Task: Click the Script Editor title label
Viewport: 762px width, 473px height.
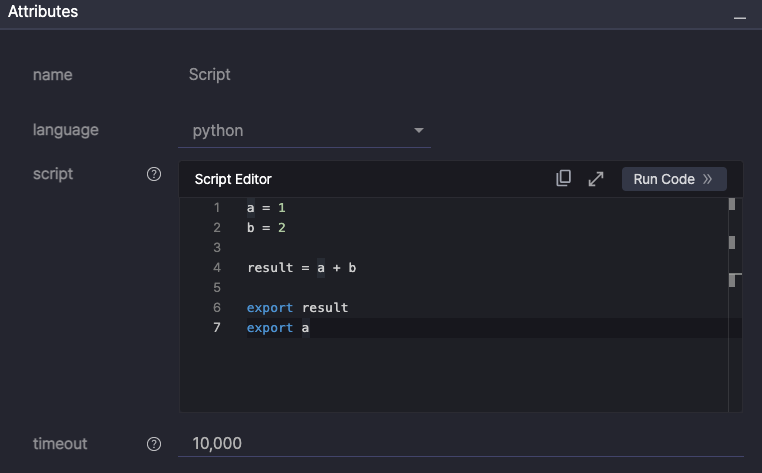Action: [x=233, y=179]
